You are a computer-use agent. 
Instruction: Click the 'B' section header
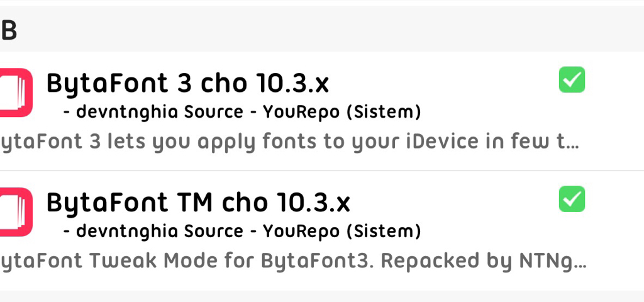pyautogui.click(x=9, y=30)
